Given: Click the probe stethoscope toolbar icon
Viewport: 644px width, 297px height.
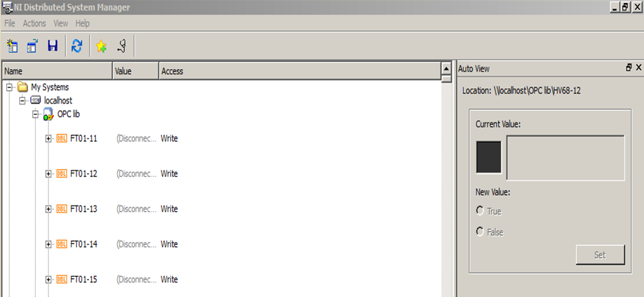Looking at the screenshot, I should 121,46.
